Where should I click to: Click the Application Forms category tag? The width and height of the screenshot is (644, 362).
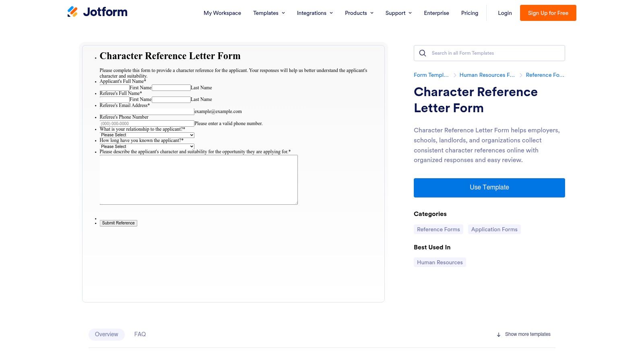(494, 229)
